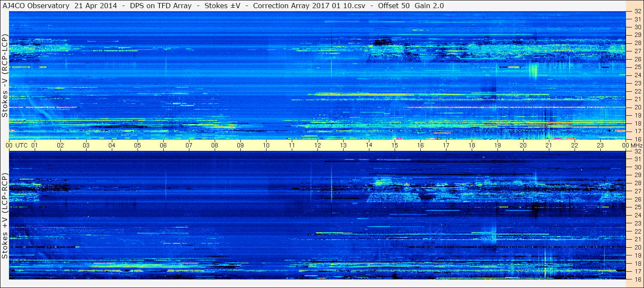Click inside the Stokes -V spectrogram plot
This screenshot has width=644, height=288.
(318, 75)
